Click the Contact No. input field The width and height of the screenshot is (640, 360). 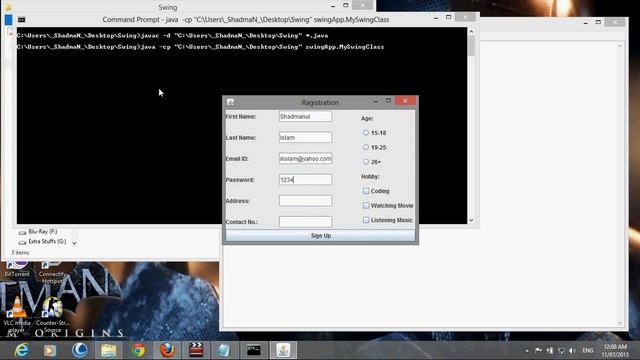305,222
